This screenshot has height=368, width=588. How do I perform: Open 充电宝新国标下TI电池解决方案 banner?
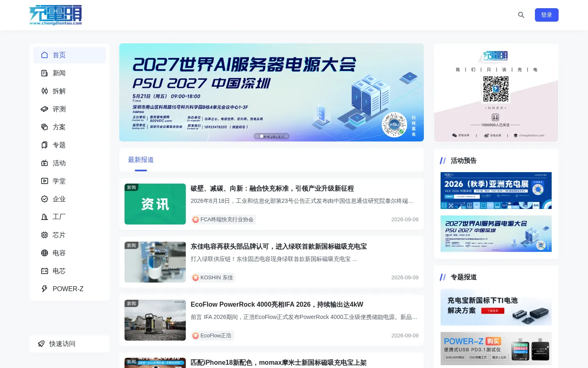(496, 307)
